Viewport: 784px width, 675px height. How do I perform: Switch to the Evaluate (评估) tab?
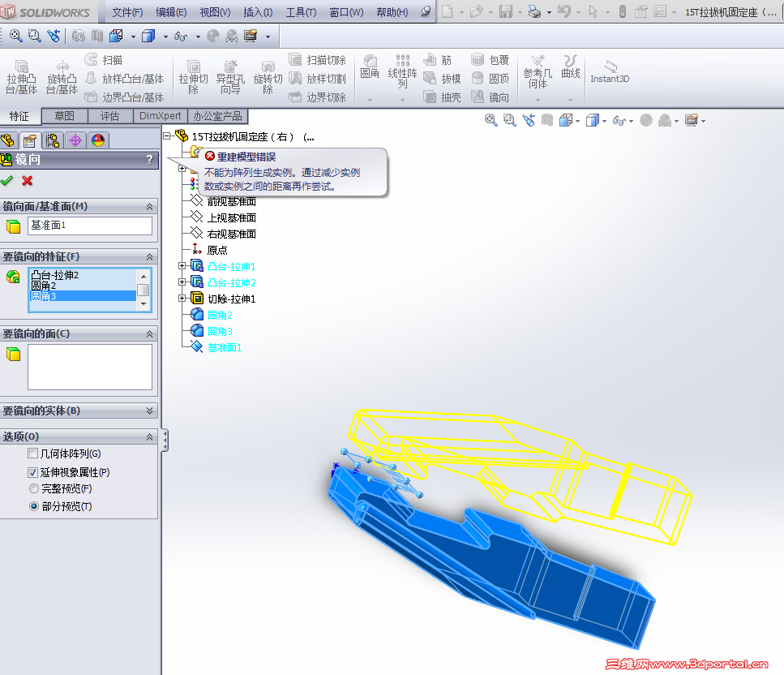[110, 116]
